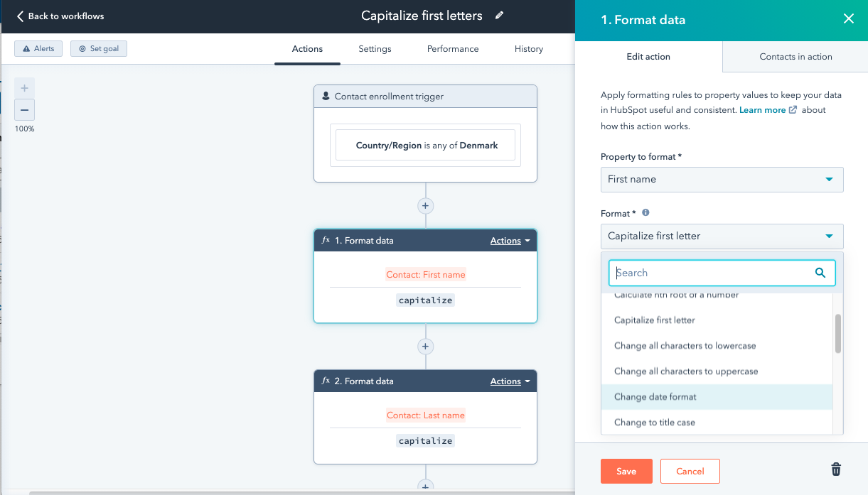
Task: Click the Set goal button
Action: (x=99, y=49)
